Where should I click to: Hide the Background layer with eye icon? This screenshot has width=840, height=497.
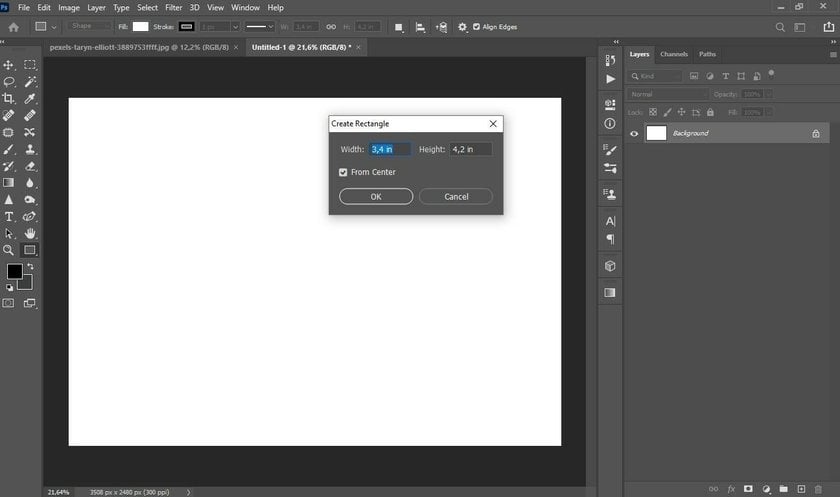[634, 134]
